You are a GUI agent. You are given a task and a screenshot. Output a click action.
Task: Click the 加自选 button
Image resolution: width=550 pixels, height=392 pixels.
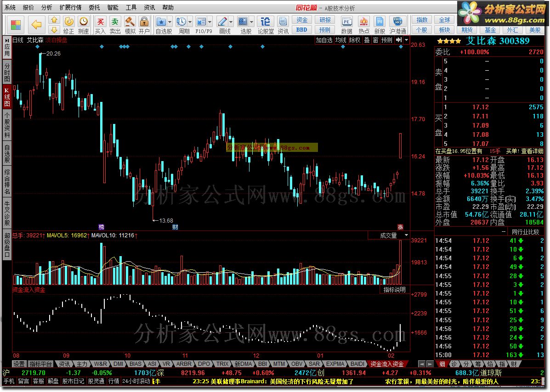(324, 40)
